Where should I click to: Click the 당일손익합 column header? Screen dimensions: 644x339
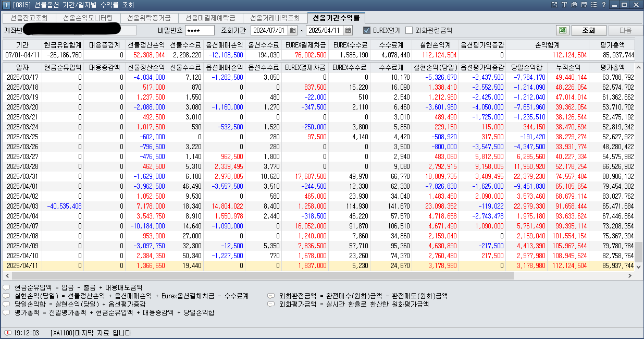coord(526,67)
